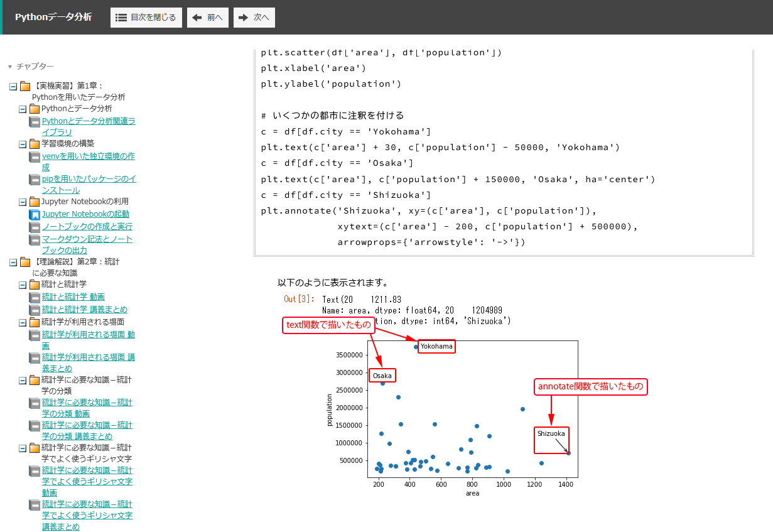The image size is (773, 532).
Task: Collapse the 統計学が利用される場面 section
Action: (x=23, y=322)
